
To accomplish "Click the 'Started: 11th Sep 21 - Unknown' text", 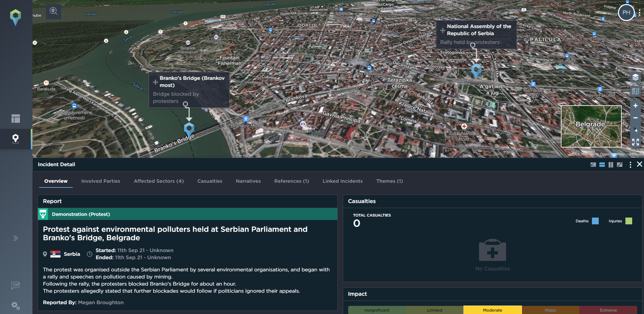I will (135, 250).
